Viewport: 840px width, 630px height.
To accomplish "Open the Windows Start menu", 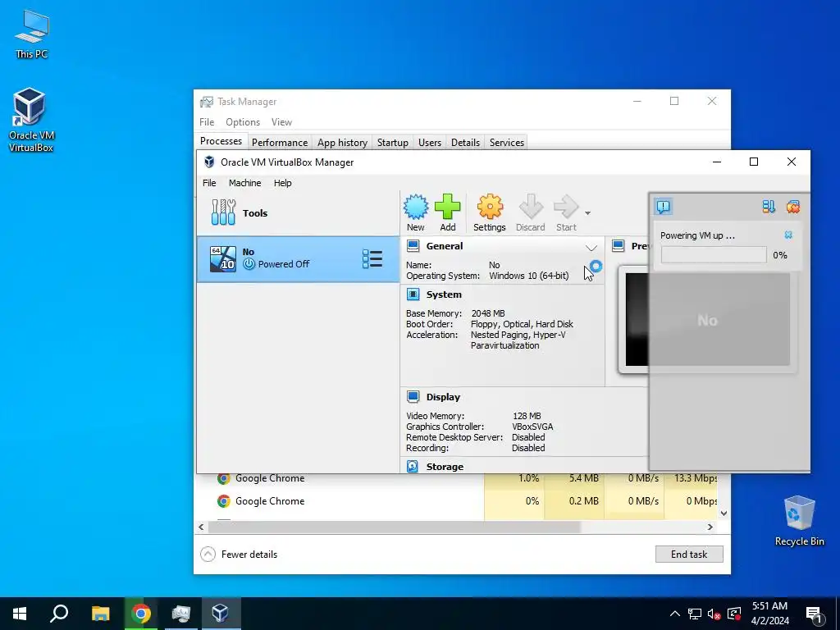I will tap(20, 614).
